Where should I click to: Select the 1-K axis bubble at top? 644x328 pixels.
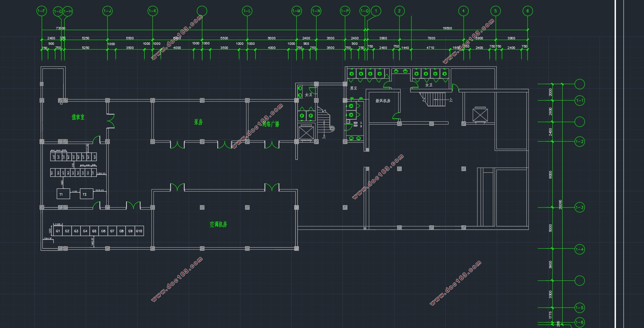(152, 11)
